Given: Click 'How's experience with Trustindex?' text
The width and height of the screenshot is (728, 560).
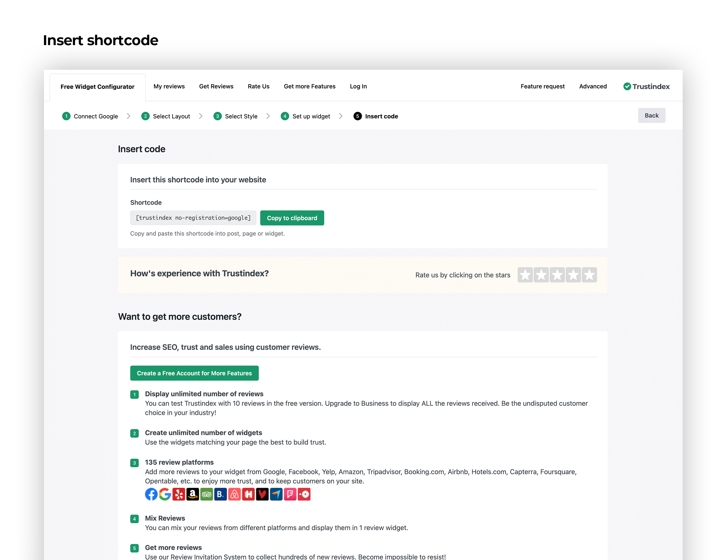Looking at the screenshot, I should (199, 274).
